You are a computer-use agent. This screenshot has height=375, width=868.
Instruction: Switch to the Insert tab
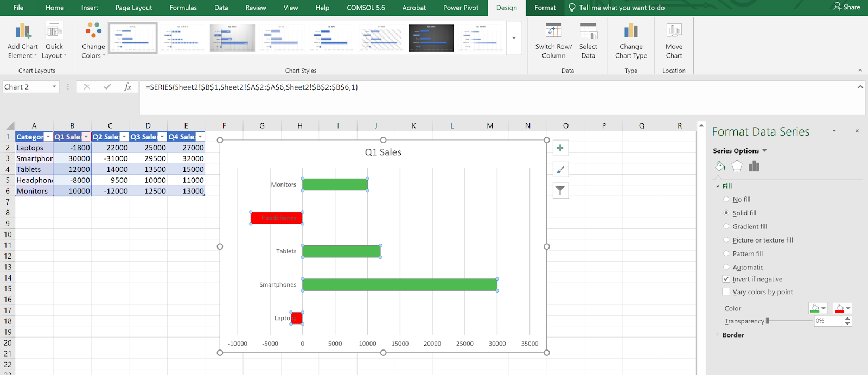(90, 8)
